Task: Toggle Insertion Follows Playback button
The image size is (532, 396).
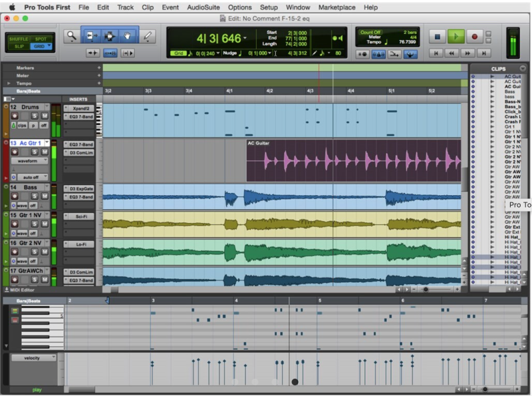Action: click(x=128, y=53)
